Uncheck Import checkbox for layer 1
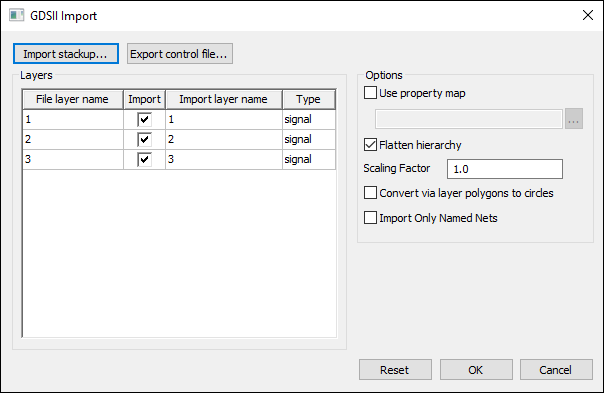This screenshot has width=604, height=393. (x=144, y=119)
